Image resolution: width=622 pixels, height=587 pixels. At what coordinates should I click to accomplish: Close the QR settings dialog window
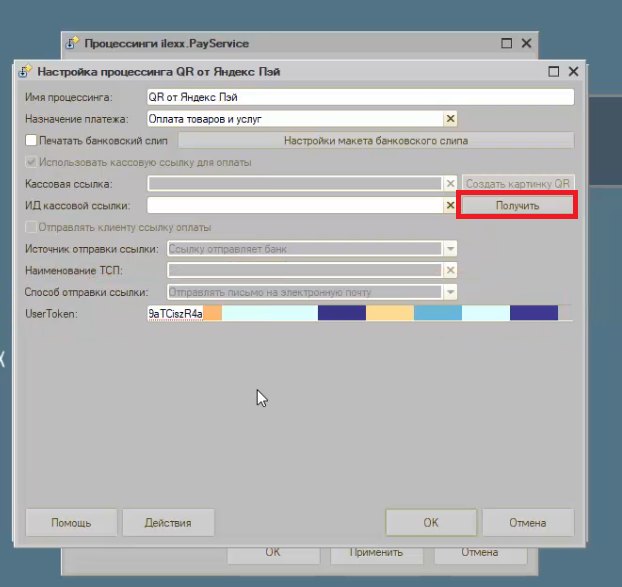(x=573, y=72)
